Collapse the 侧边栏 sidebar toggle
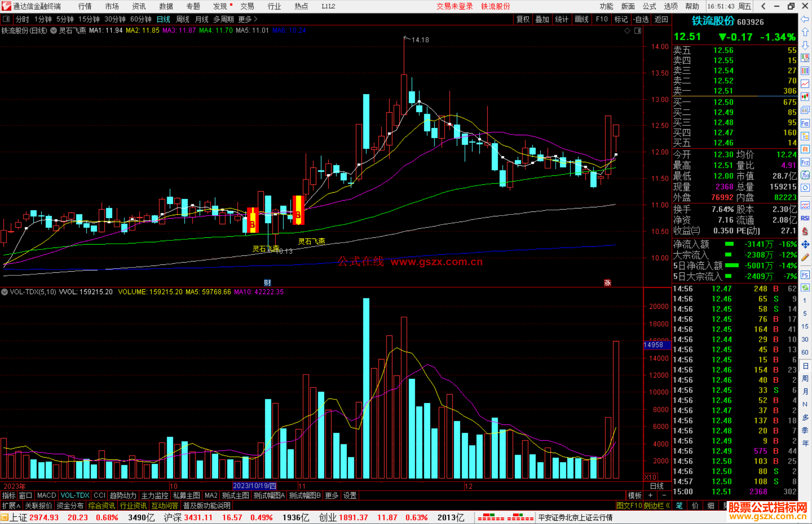812x524 pixels. pos(657,506)
